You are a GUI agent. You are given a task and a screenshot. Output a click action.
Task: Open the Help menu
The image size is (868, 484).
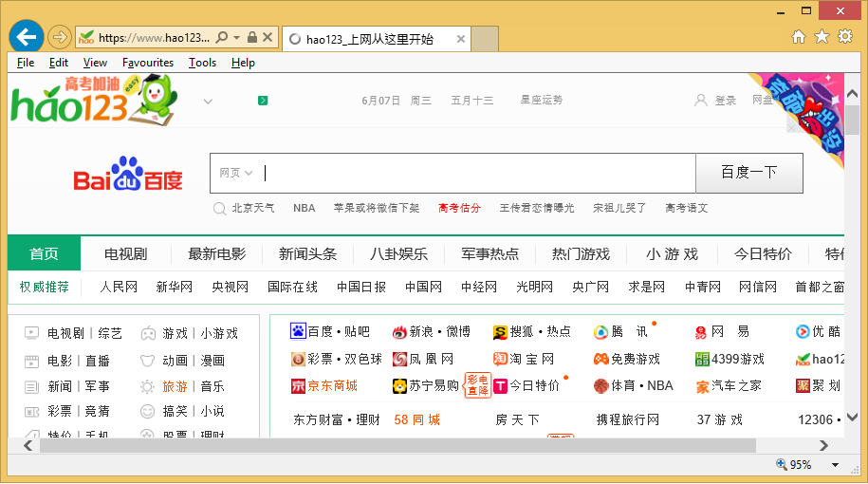pos(243,63)
